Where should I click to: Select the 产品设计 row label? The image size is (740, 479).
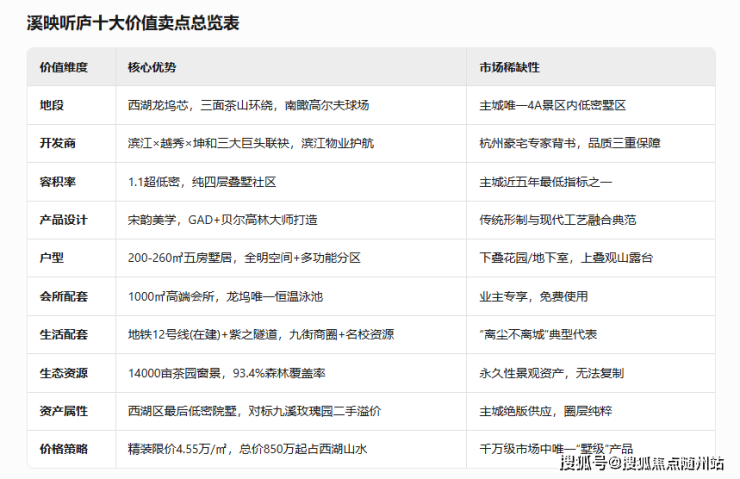[64, 220]
